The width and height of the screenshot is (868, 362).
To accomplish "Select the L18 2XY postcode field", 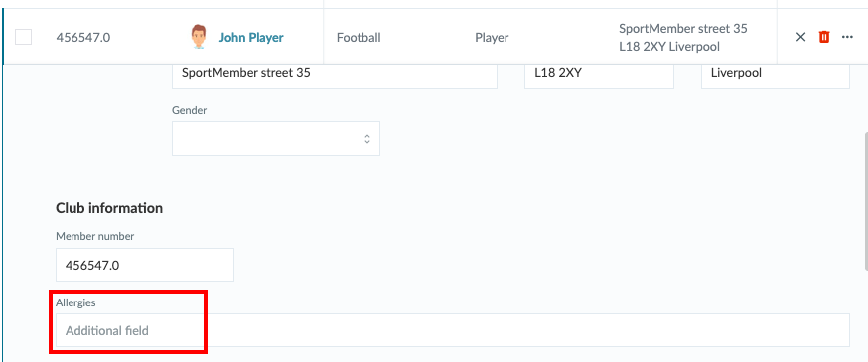I will click(x=599, y=74).
